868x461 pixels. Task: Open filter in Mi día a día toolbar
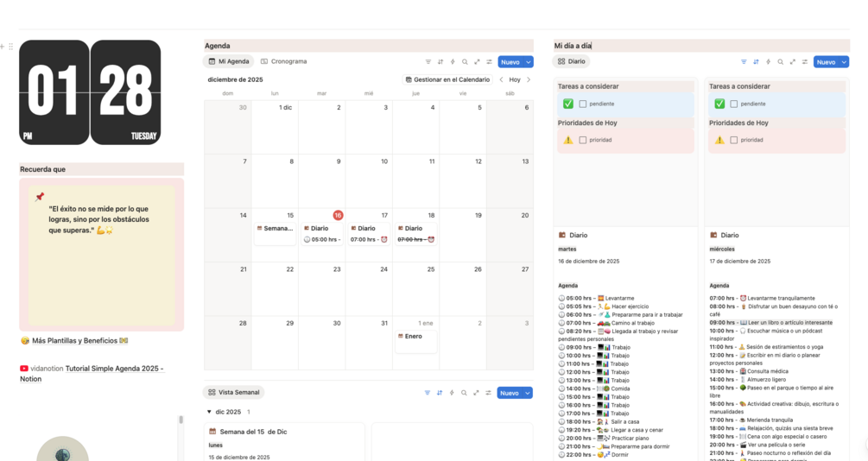point(744,62)
